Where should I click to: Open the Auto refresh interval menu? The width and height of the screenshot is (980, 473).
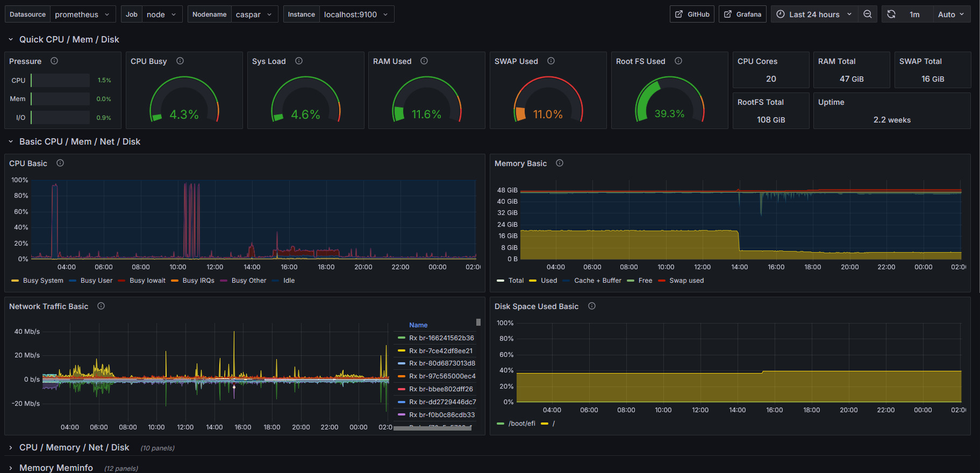point(951,15)
